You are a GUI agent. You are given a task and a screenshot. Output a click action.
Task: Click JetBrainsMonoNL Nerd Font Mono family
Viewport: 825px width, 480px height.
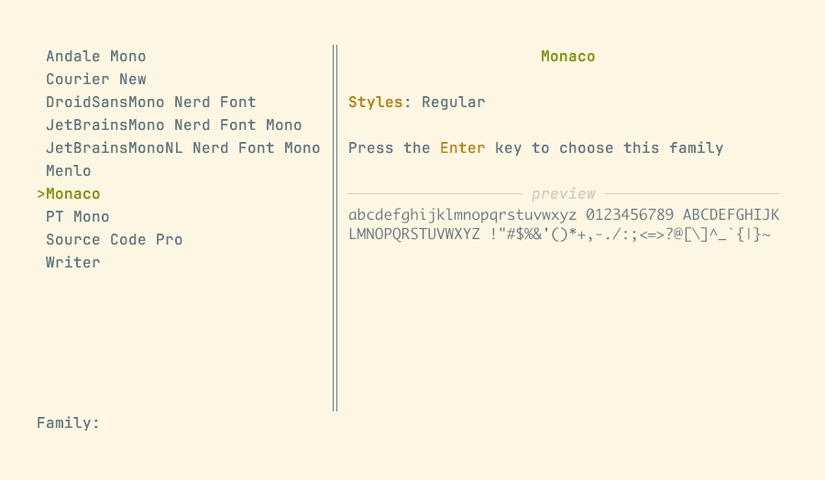(183, 149)
